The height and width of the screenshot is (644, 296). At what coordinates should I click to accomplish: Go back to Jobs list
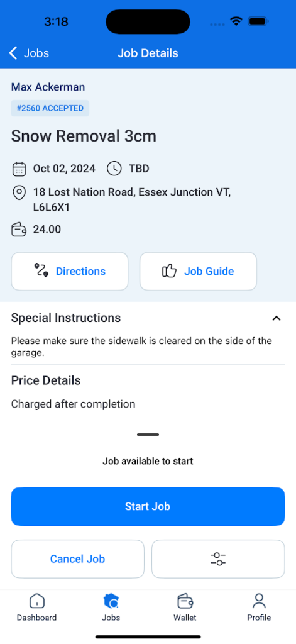[x=29, y=53]
